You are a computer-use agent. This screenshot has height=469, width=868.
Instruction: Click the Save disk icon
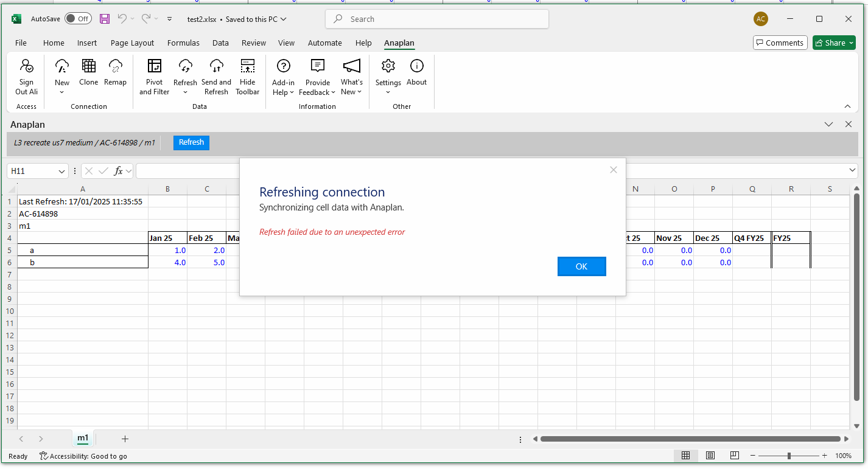(105, 19)
